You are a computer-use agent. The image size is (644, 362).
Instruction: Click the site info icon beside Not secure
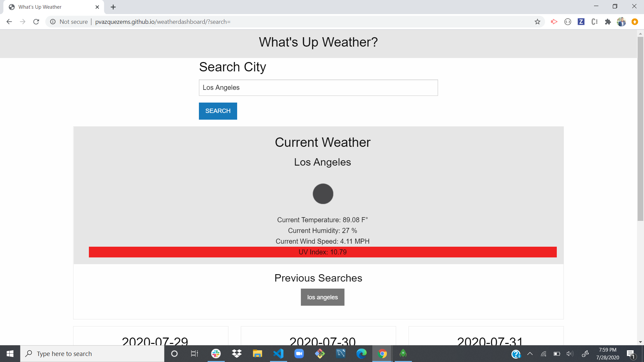point(53,22)
